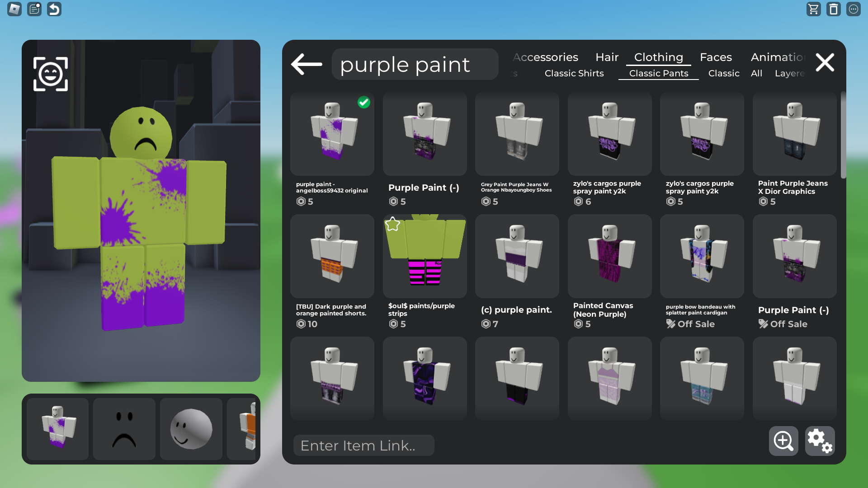Click the face camera view icon
The width and height of the screenshot is (868, 488).
(51, 74)
